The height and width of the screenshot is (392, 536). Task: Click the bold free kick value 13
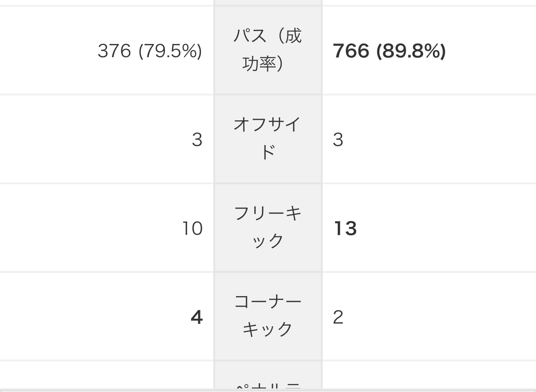coord(345,229)
